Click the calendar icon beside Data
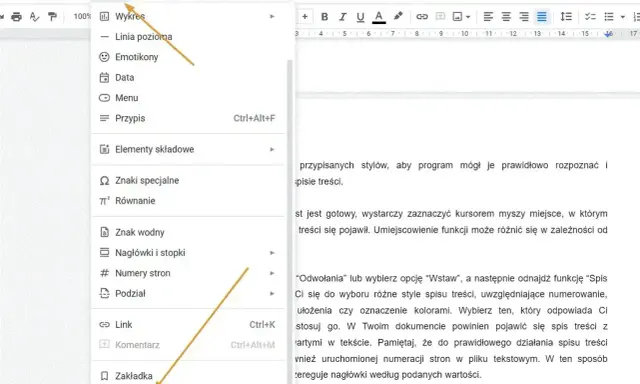This screenshot has height=384, width=640. [x=104, y=78]
